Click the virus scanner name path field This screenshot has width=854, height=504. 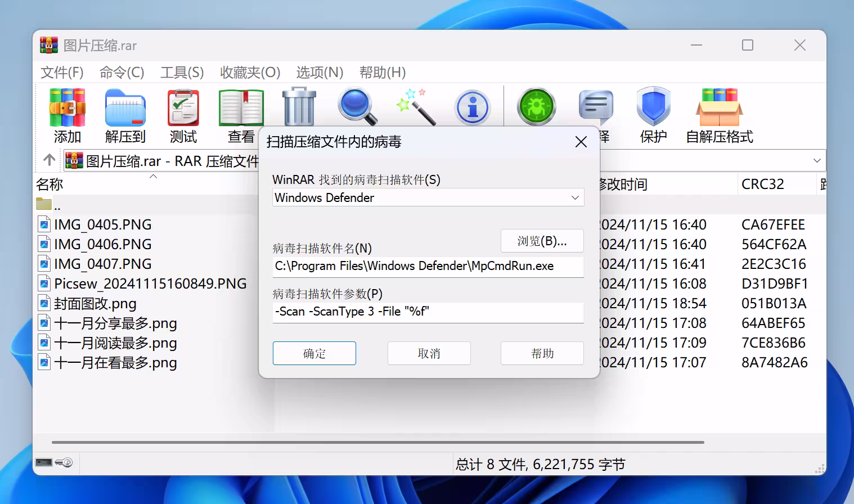[428, 267]
